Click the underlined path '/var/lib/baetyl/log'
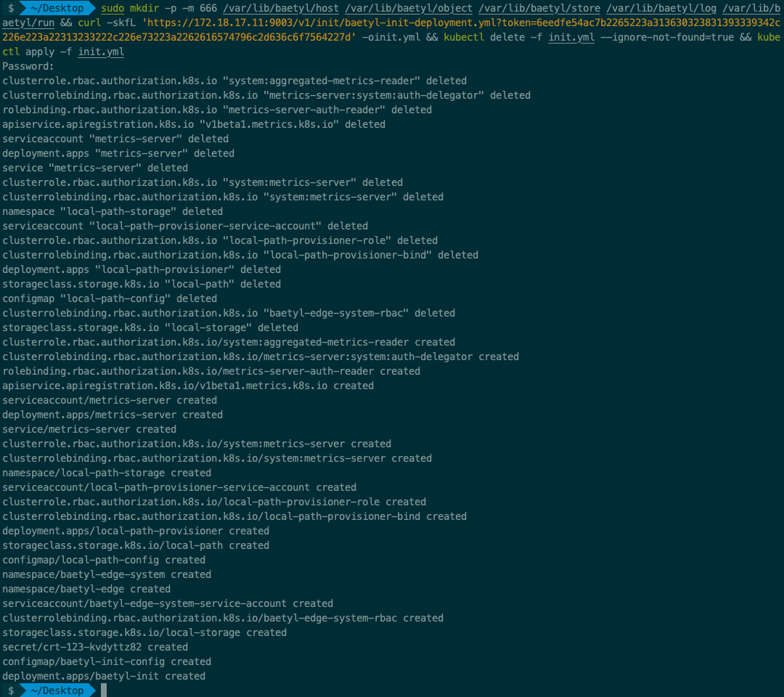 pyautogui.click(x=661, y=9)
